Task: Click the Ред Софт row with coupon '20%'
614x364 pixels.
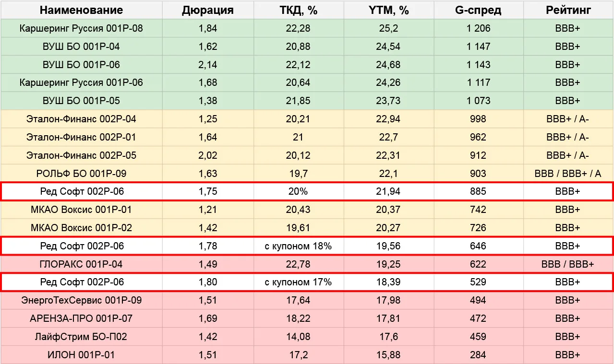Action: click(x=307, y=191)
